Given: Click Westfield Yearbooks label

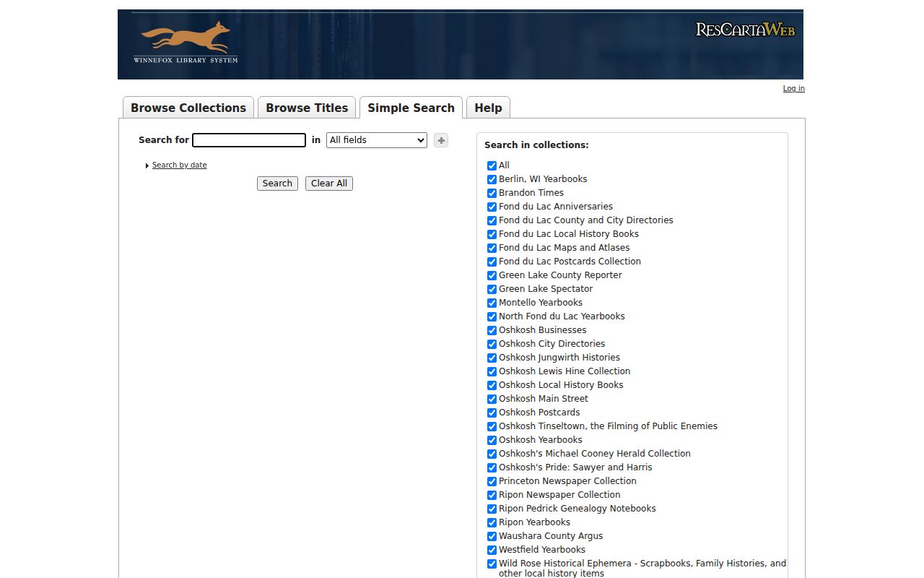Looking at the screenshot, I should click(542, 550).
